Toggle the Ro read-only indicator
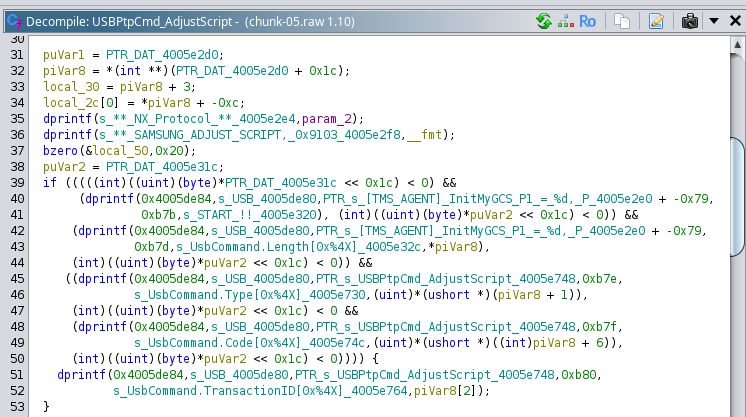The image size is (746, 417). (x=587, y=21)
